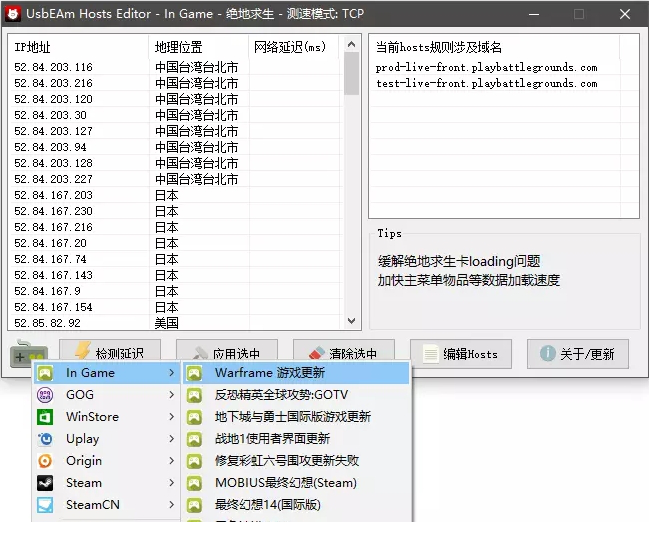649x542 pixels.
Task: Select 反恐精英全球攻势:GOTV submenu item
Action: [296, 395]
